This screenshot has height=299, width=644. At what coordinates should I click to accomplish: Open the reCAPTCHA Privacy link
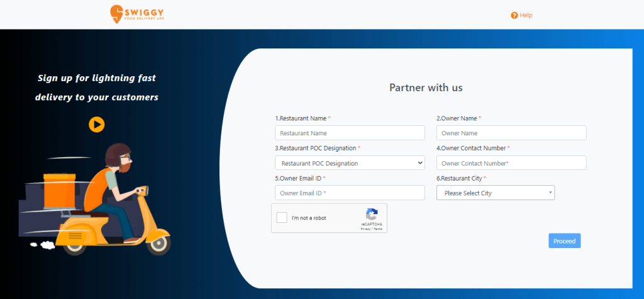tap(365, 229)
